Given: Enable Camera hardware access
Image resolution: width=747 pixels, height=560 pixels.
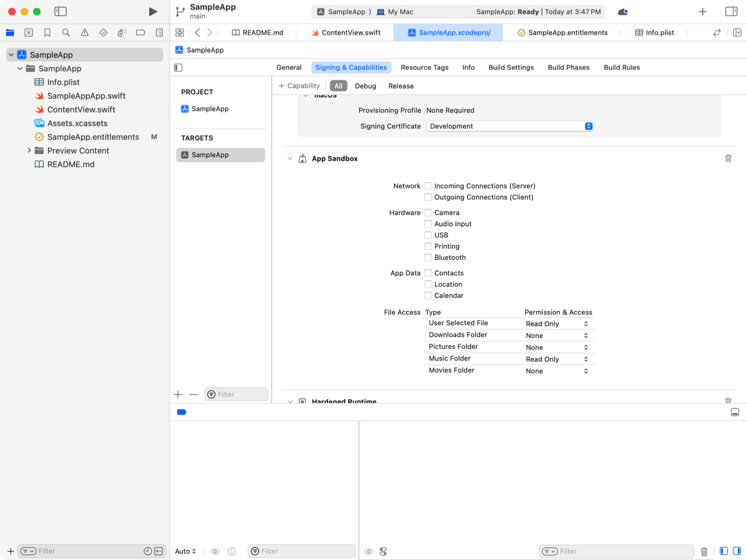Looking at the screenshot, I should coord(428,212).
